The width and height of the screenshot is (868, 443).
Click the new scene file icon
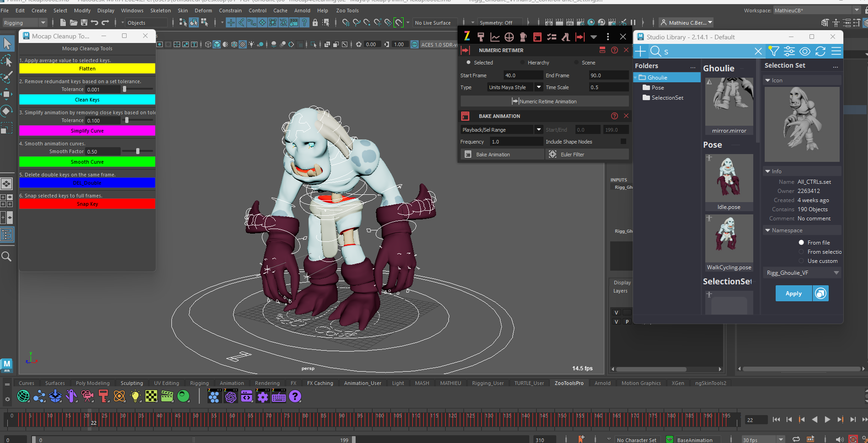(63, 22)
